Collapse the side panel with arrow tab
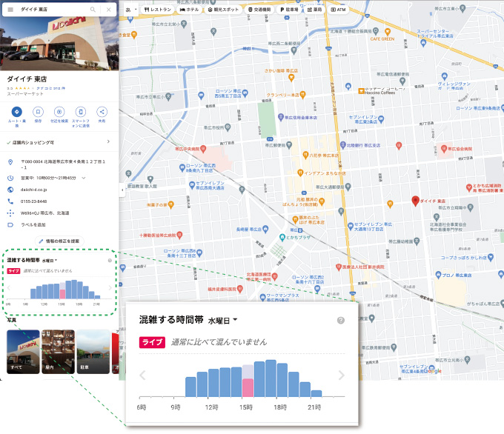 point(122,190)
